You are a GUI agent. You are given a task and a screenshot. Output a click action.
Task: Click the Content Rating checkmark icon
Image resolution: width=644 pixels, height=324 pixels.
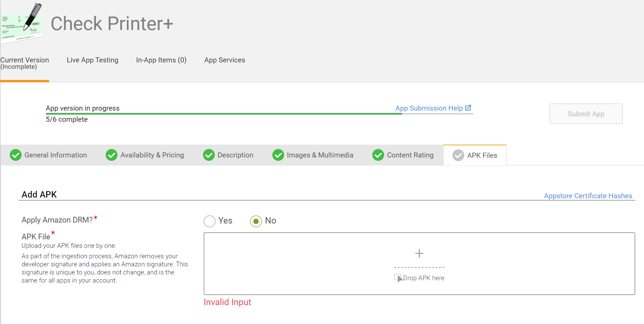click(378, 155)
